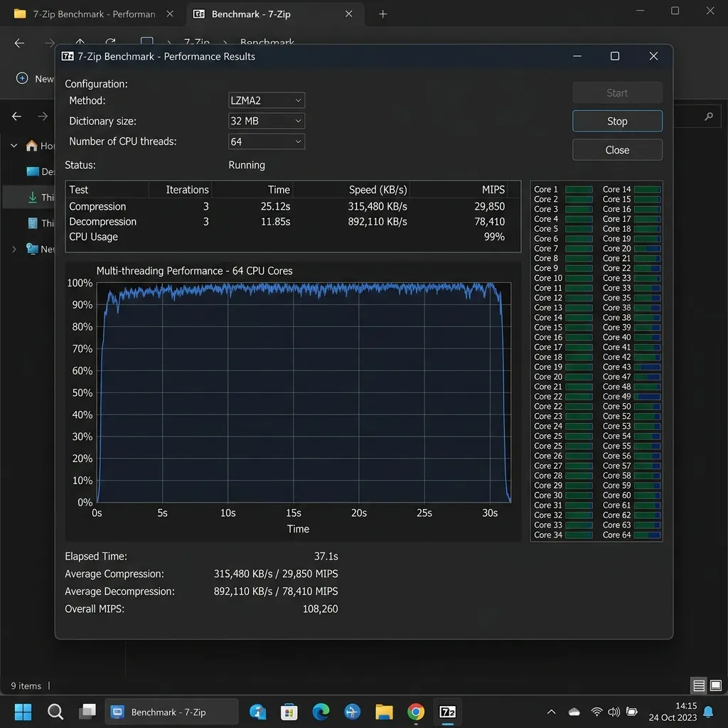The height and width of the screenshot is (728, 728).
Task: Open Microsoft Store from taskbar
Action: [289, 712]
